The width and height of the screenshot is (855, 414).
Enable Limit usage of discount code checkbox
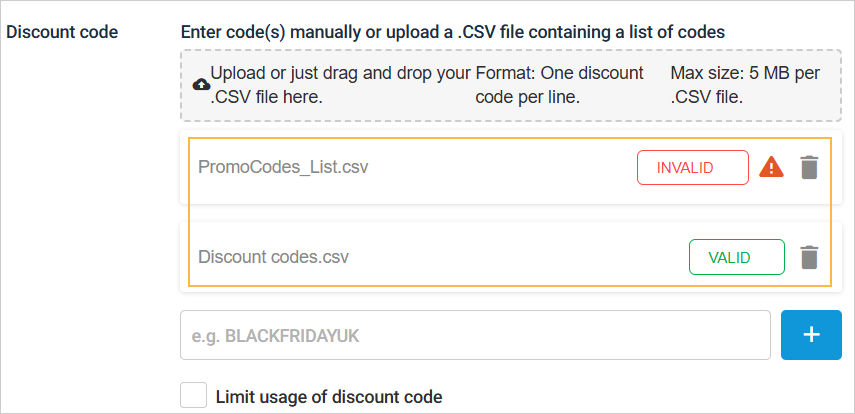click(x=193, y=395)
